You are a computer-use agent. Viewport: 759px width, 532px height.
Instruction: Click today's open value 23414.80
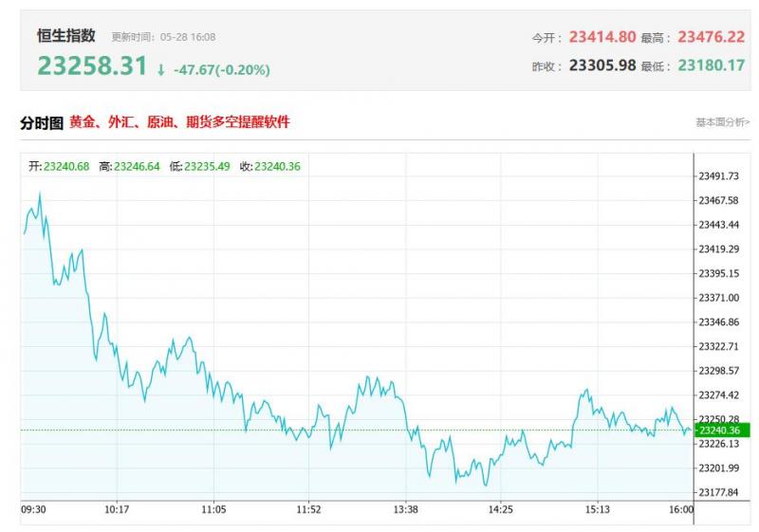[602, 37]
